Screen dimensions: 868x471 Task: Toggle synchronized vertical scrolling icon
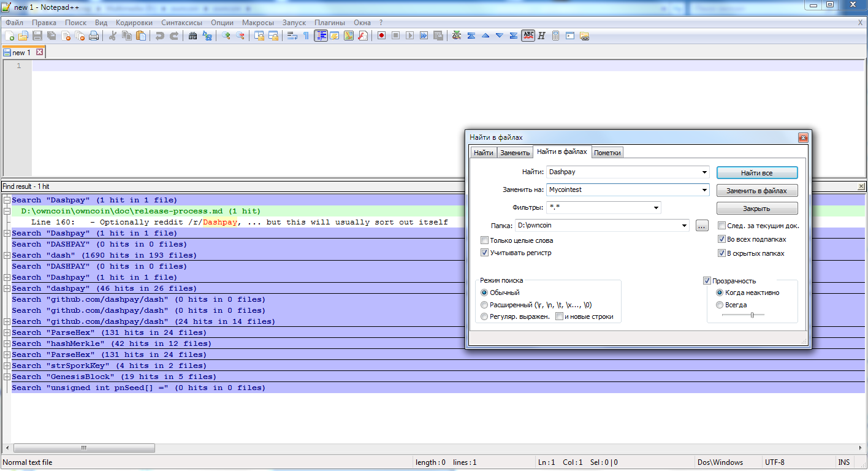tap(259, 36)
